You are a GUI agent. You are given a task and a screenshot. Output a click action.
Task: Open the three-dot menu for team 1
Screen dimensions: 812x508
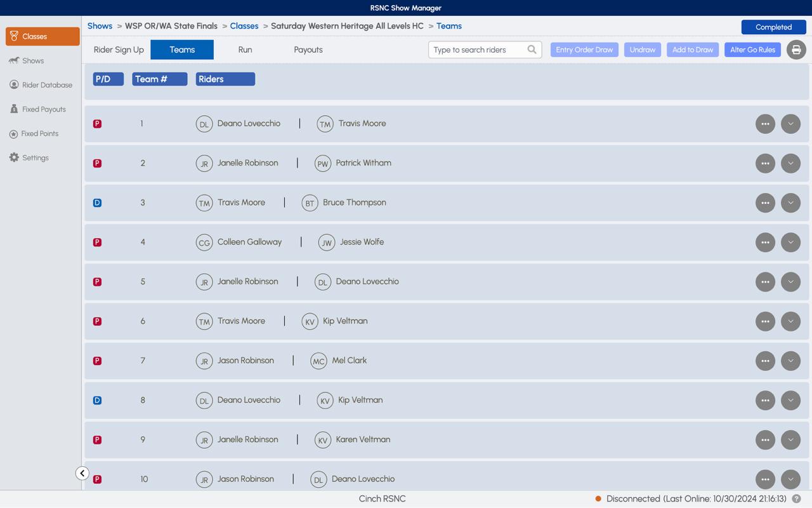tap(765, 124)
